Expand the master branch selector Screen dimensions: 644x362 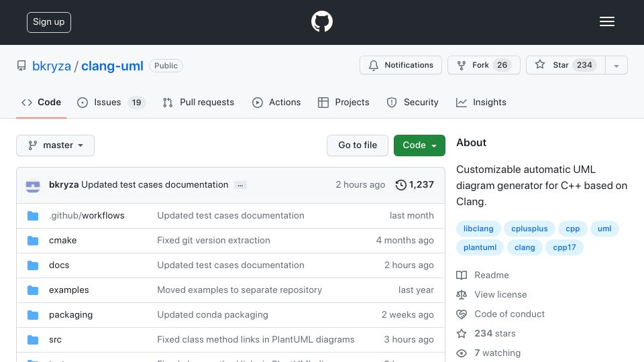[x=56, y=145]
